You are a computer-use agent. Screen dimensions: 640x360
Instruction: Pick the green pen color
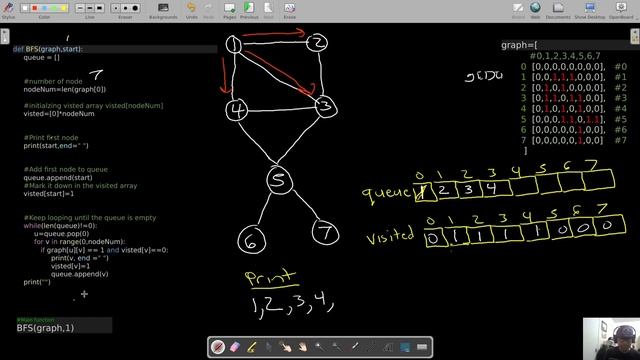pos(54,8)
